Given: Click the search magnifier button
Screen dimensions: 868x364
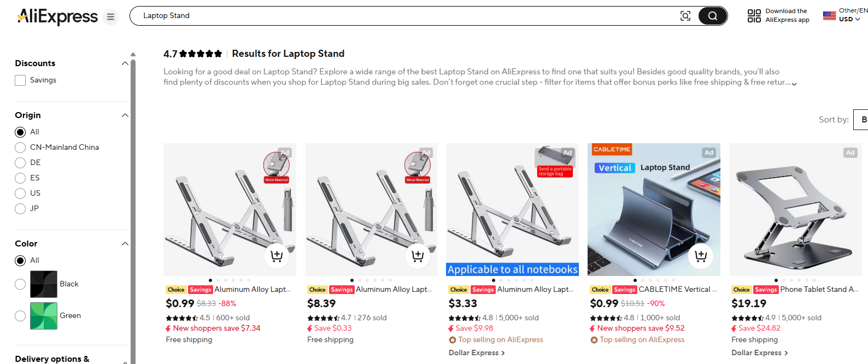Looking at the screenshot, I should [x=712, y=16].
